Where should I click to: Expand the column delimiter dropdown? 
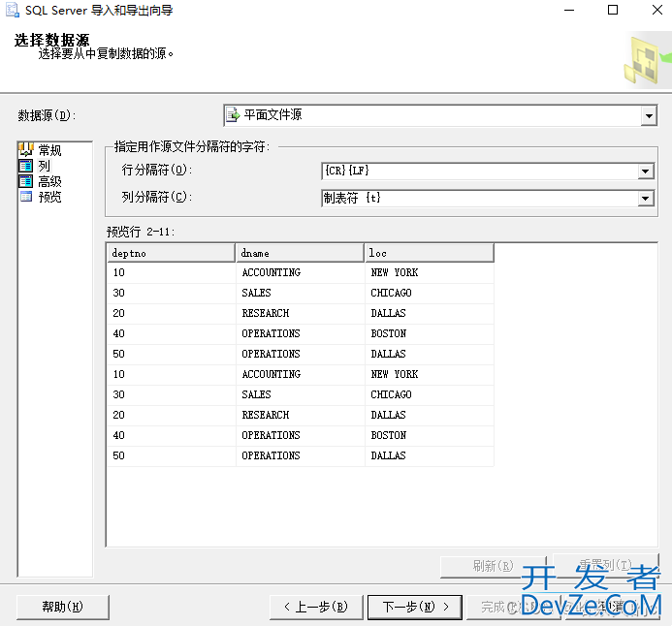645,199
